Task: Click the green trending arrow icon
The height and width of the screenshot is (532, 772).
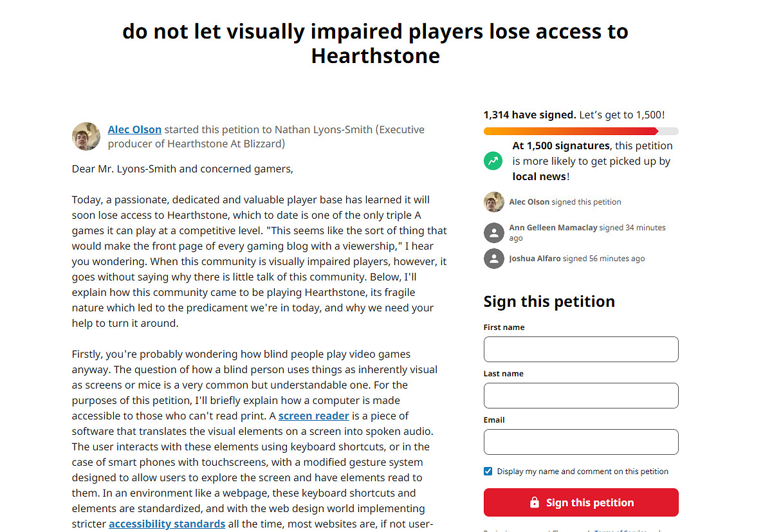Action: click(493, 161)
